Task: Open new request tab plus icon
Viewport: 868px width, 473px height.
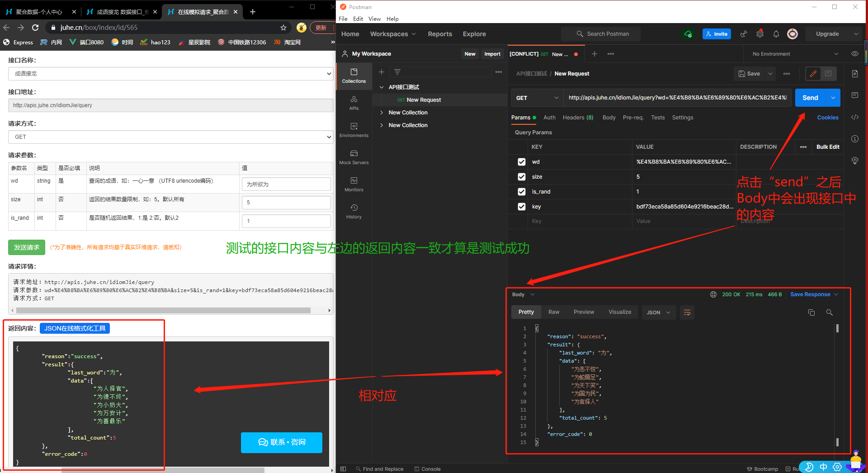Action: 594,54
